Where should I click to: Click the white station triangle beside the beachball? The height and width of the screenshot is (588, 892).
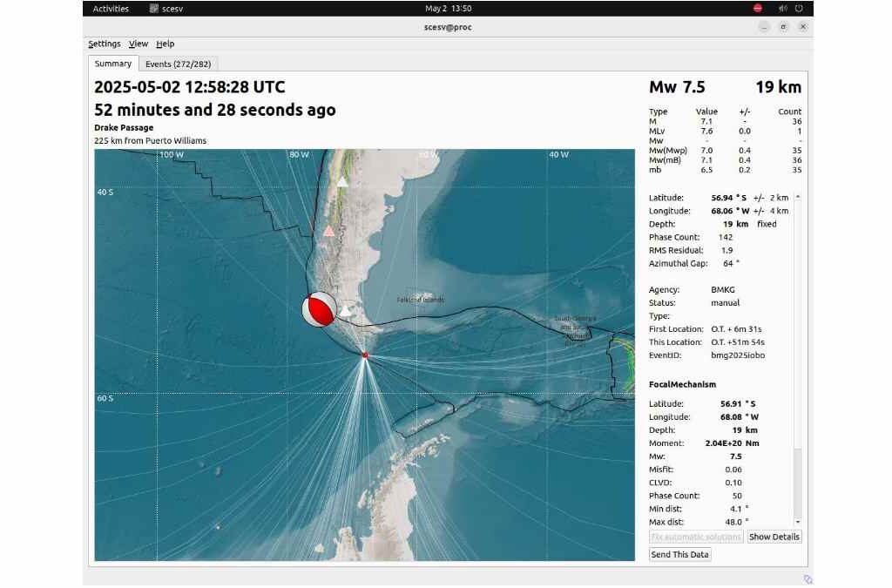pyautogui.click(x=345, y=310)
